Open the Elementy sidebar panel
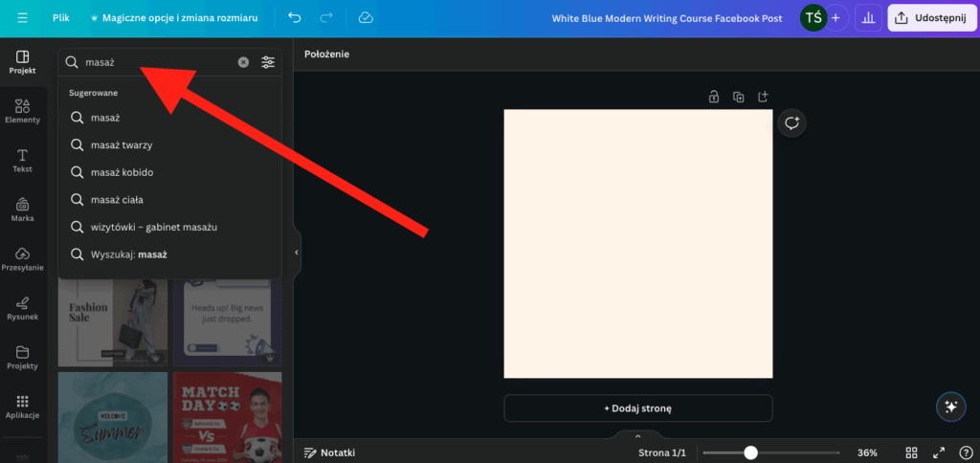The height and width of the screenshot is (463, 980). (23, 111)
